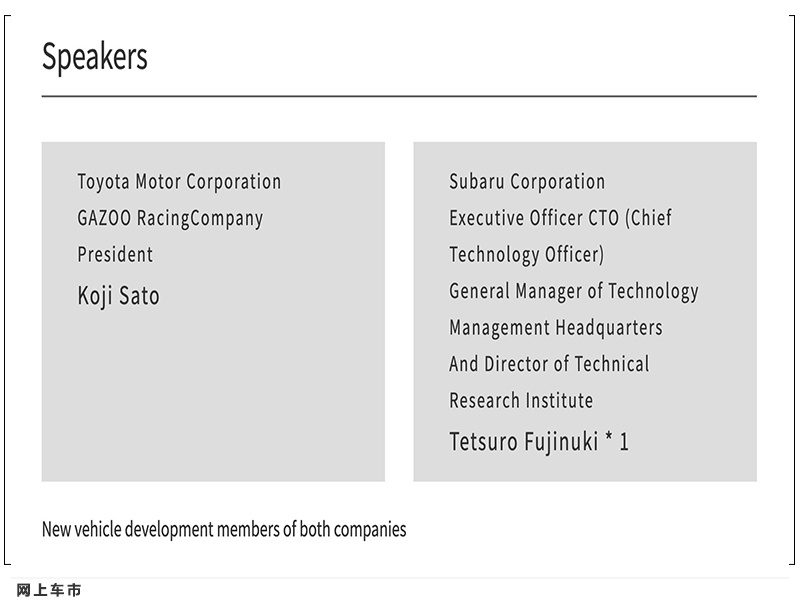
Task: Click the President title text
Action: 115,255
